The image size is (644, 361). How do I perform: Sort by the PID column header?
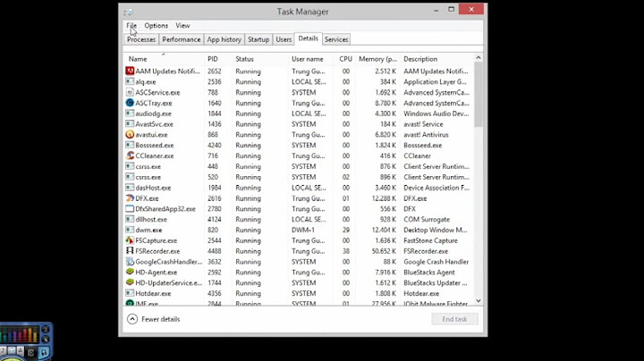(218, 59)
